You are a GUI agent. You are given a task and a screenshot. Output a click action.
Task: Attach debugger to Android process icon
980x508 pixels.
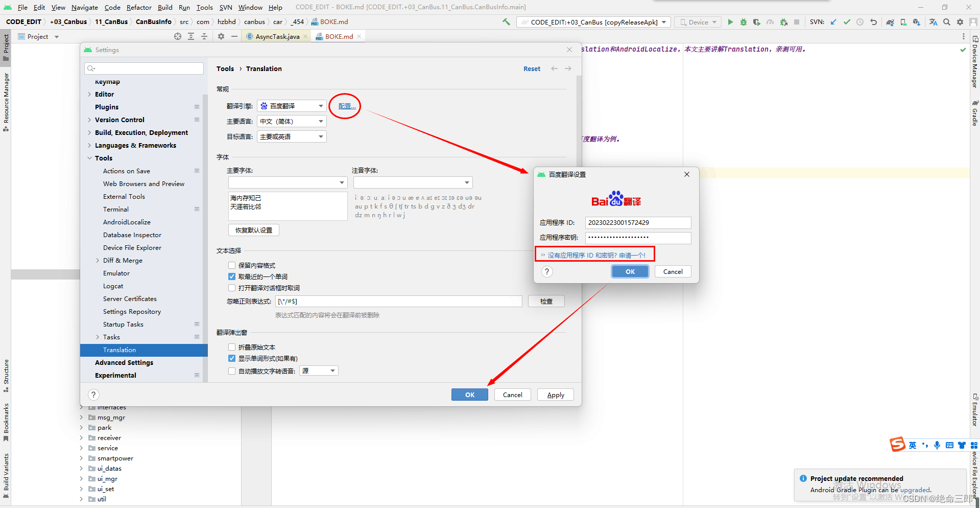pos(783,22)
